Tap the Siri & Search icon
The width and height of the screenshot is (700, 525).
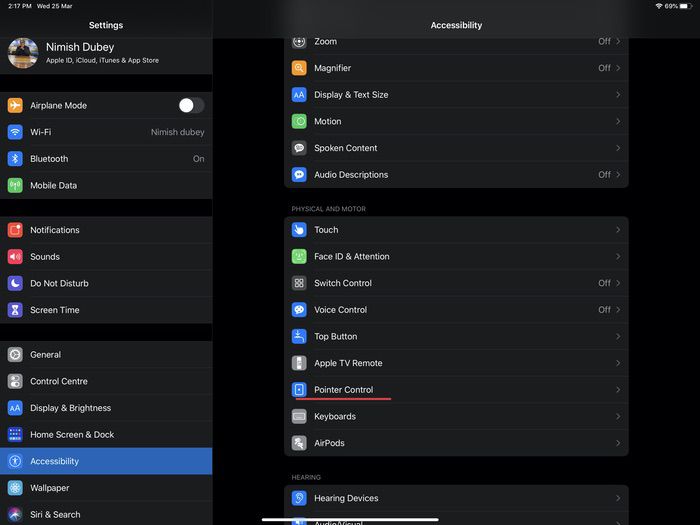click(15, 515)
